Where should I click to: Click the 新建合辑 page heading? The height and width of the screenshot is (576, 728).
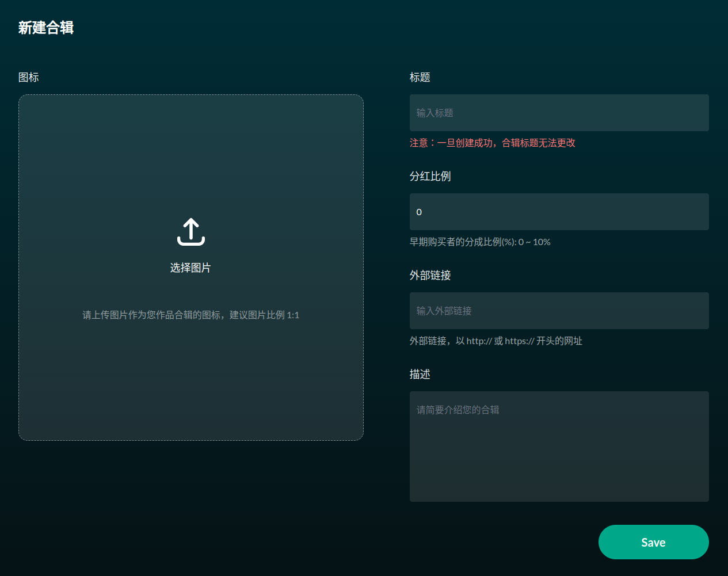point(46,28)
